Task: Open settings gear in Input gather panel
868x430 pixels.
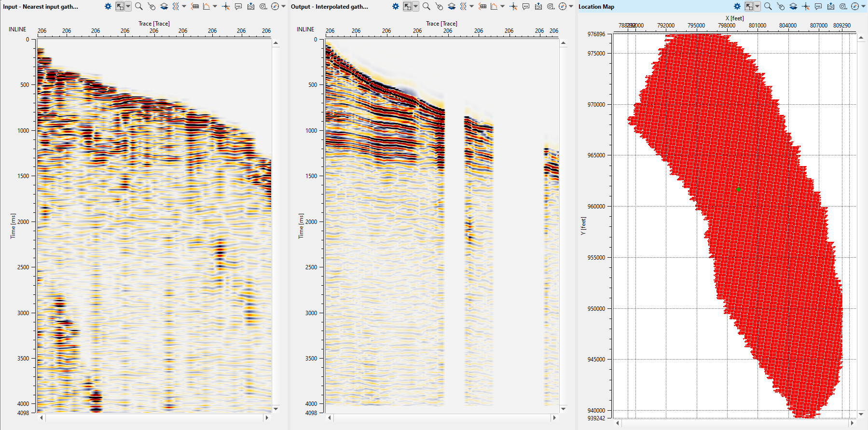Action: (108, 6)
